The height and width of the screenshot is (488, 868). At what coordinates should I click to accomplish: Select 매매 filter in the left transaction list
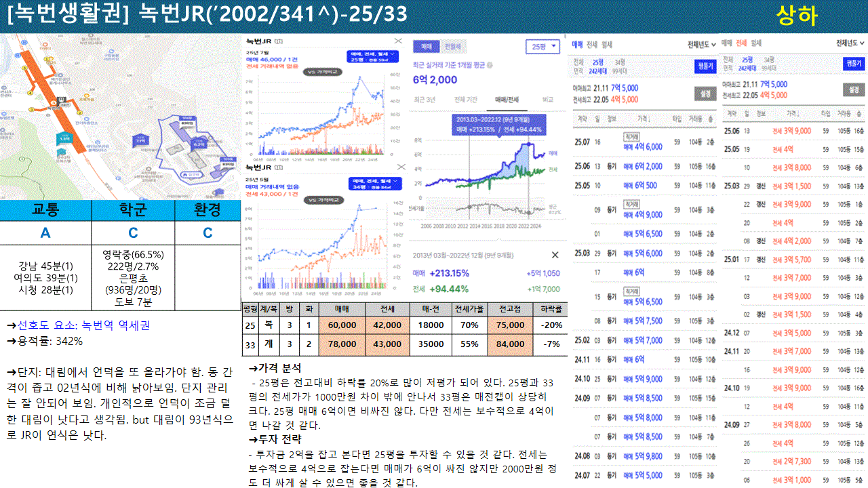click(578, 45)
